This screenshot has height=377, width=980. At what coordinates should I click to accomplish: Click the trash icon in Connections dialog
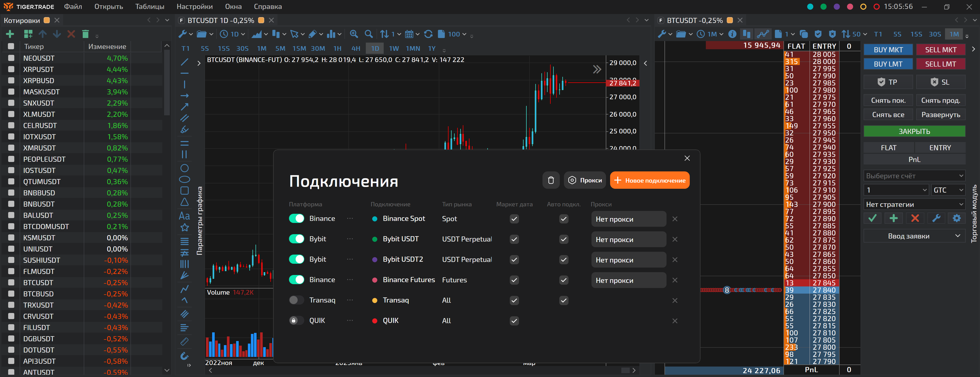pyautogui.click(x=550, y=180)
